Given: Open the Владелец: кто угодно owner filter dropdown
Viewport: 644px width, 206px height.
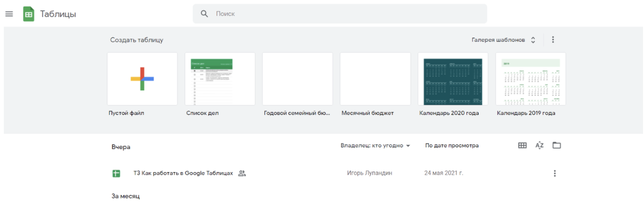Looking at the screenshot, I should [375, 145].
